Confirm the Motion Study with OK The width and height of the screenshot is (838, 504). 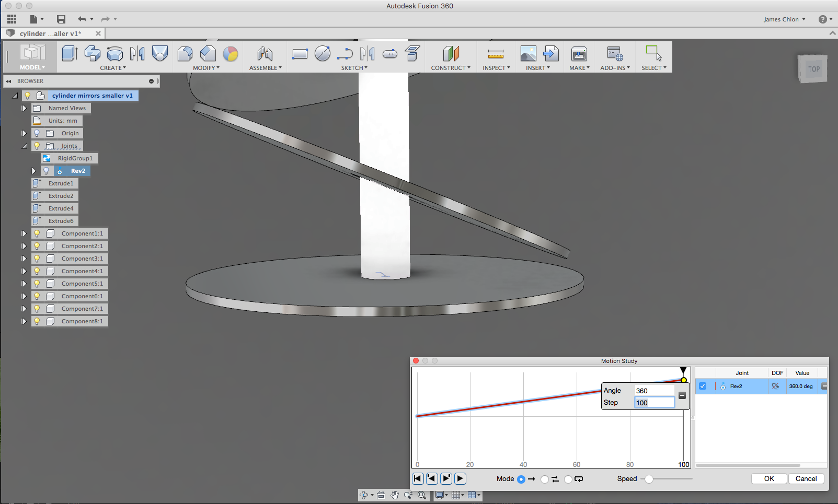(x=768, y=478)
